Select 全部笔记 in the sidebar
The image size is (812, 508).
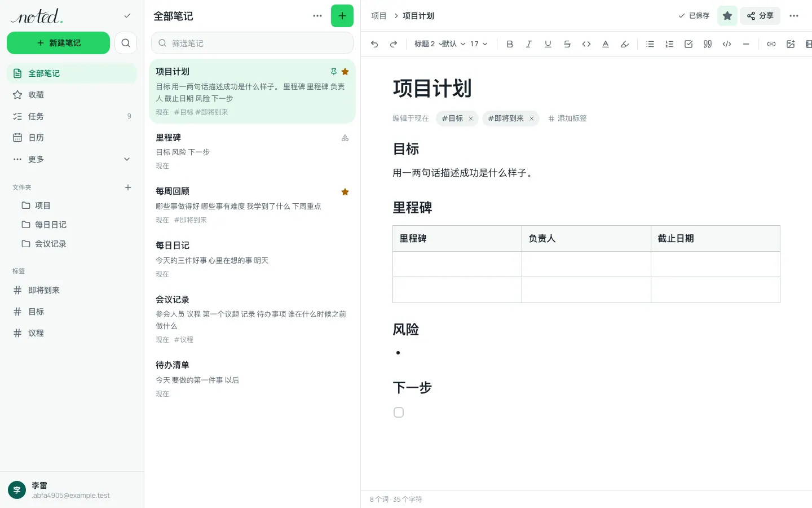72,73
